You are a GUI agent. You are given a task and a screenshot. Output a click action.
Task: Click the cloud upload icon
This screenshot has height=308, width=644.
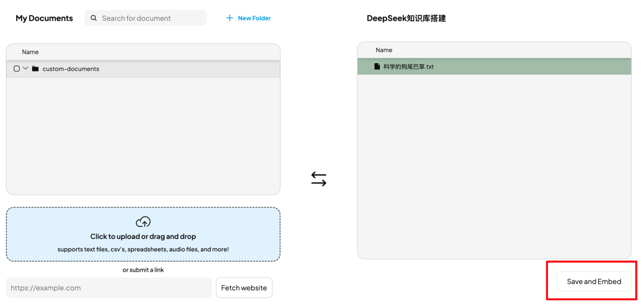pyautogui.click(x=143, y=222)
